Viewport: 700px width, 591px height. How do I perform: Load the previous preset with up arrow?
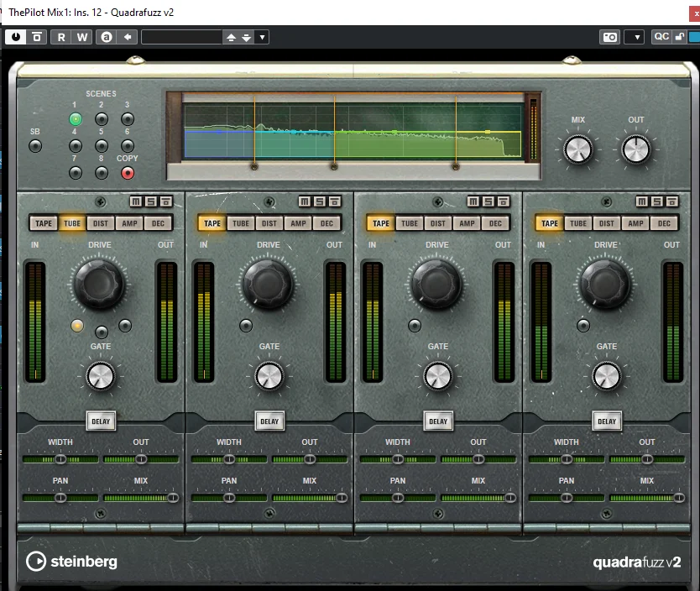click(232, 38)
